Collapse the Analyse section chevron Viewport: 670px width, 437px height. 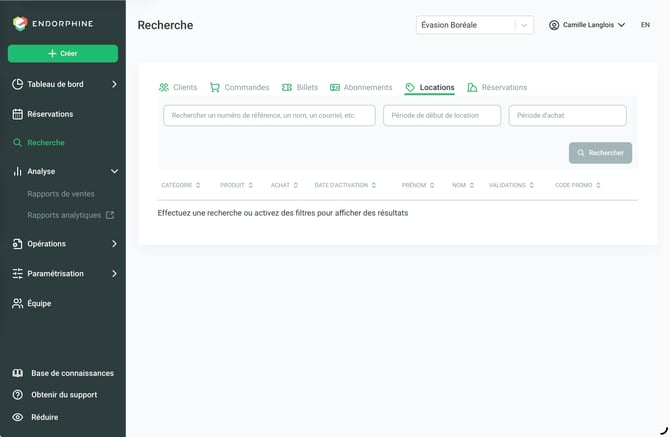(114, 171)
